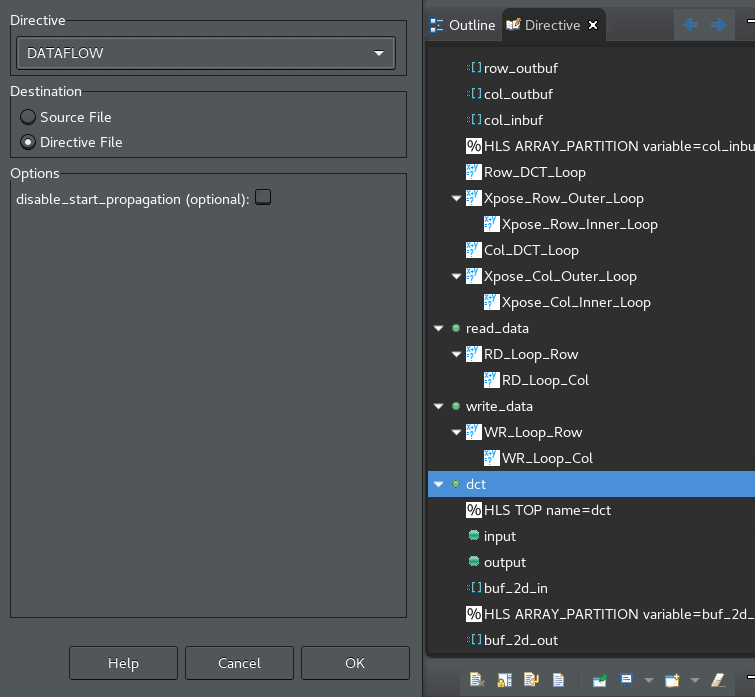This screenshot has height=697, width=755.
Task: Collapse the read_data function node
Action: click(x=438, y=328)
